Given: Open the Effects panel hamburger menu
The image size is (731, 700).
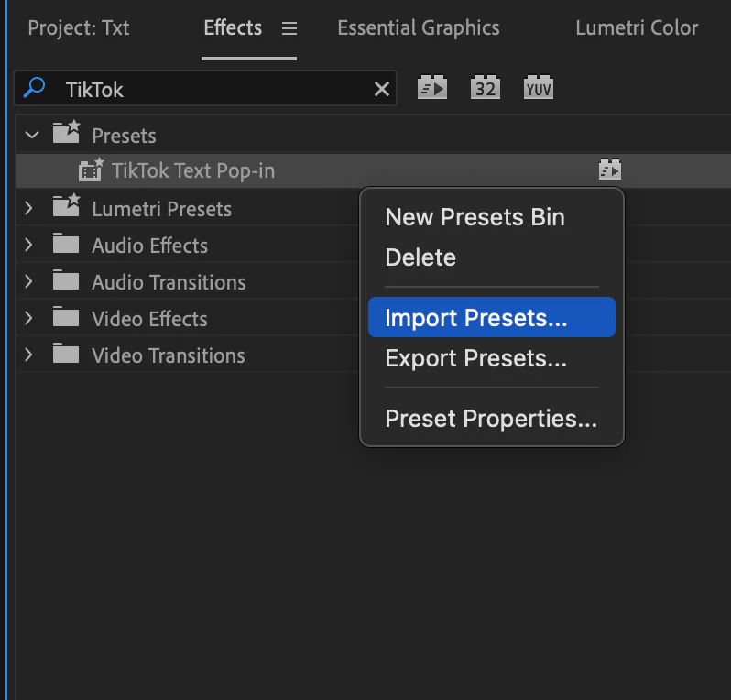Looking at the screenshot, I should 289,28.
